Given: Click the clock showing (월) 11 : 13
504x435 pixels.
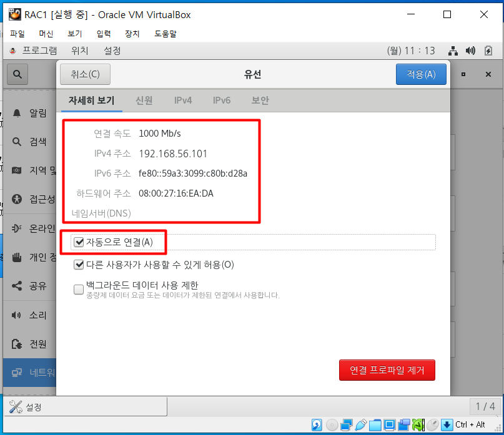Looking at the screenshot, I should [x=411, y=51].
